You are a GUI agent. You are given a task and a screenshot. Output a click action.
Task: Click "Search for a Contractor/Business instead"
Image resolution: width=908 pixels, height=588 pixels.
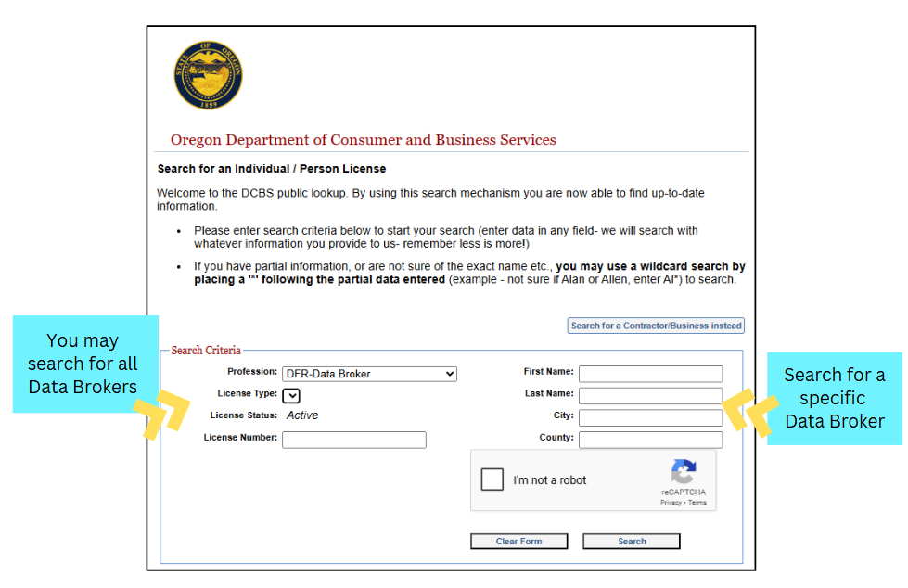(x=656, y=326)
